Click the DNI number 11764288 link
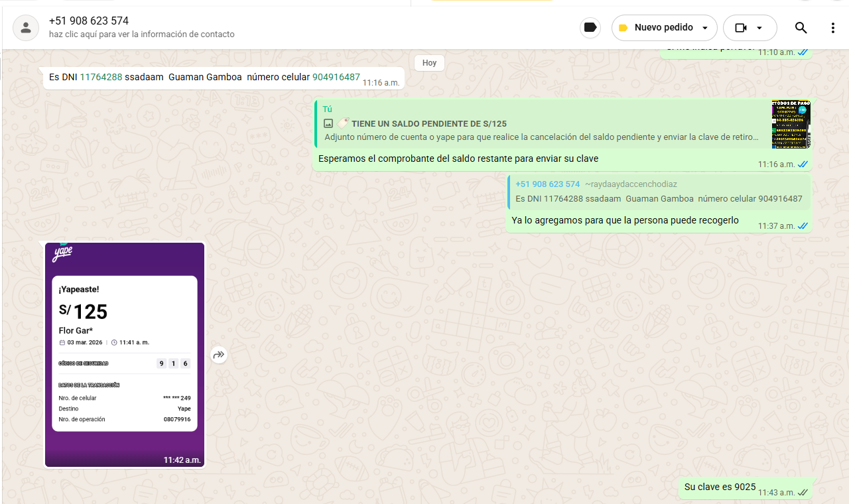Image resolution: width=849 pixels, height=504 pixels. (x=101, y=77)
